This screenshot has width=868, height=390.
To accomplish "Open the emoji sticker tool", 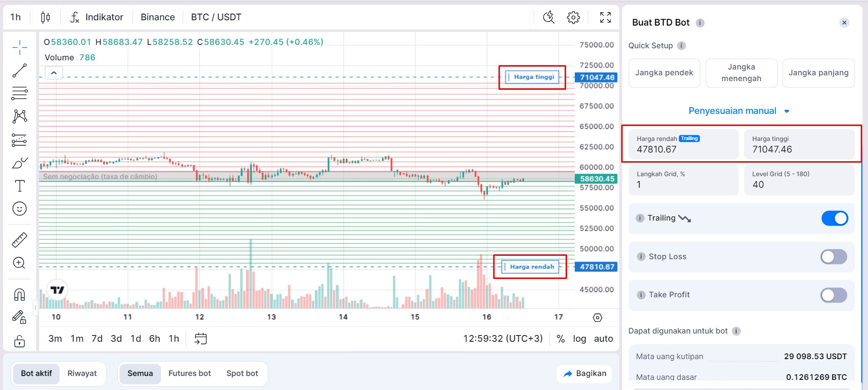I will point(19,209).
